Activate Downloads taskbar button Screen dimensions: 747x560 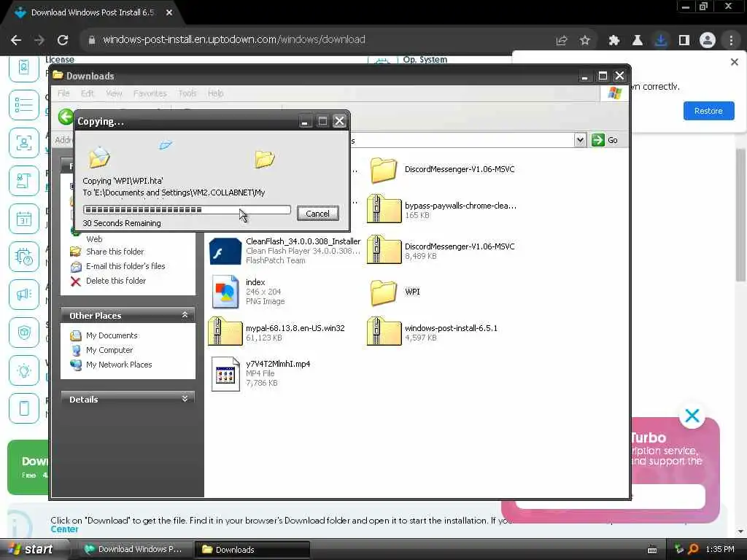point(252,550)
